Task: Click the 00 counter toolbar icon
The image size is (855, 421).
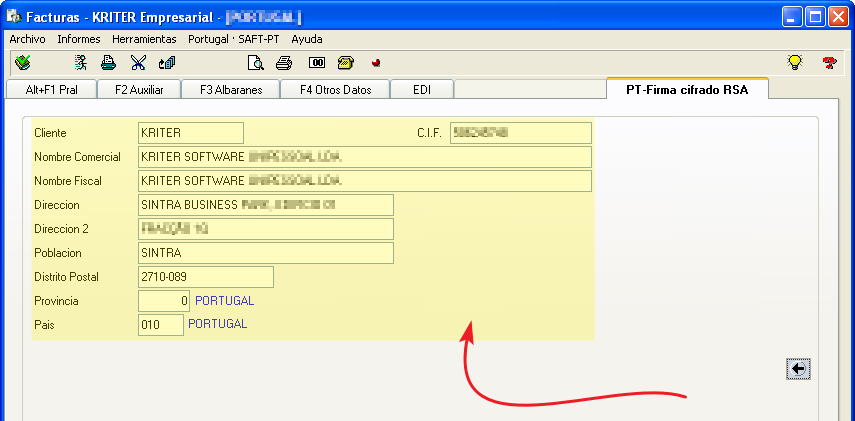Action: pos(317,63)
